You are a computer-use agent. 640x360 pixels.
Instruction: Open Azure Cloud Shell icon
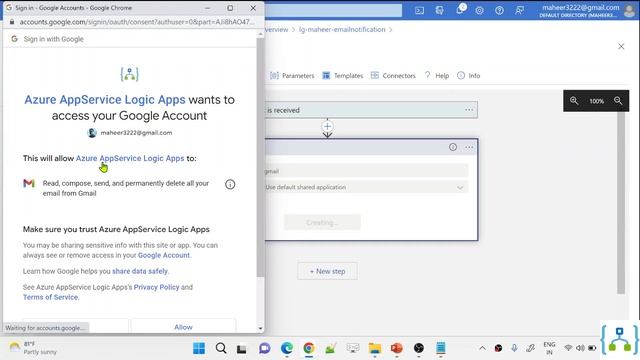point(420,10)
